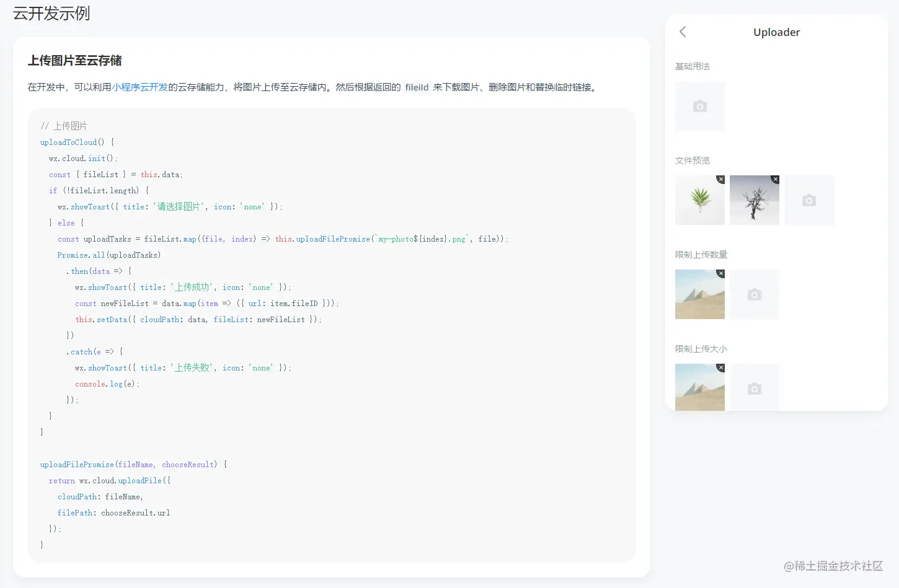The width and height of the screenshot is (899, 588).
Task: Delete the pyramid image under 限制上传大小
Action: [720, 367]
